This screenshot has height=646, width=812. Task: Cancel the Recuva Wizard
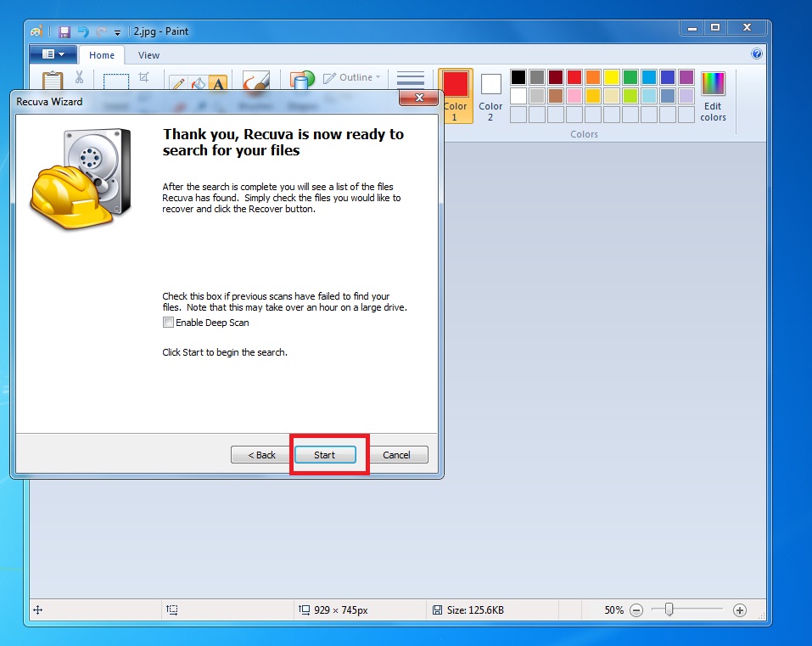(396, 455)
